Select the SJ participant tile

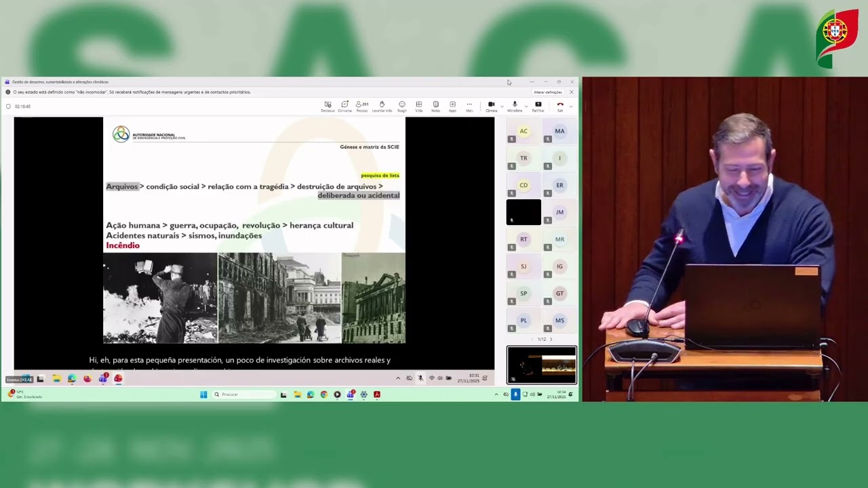[x=524, y=266]
